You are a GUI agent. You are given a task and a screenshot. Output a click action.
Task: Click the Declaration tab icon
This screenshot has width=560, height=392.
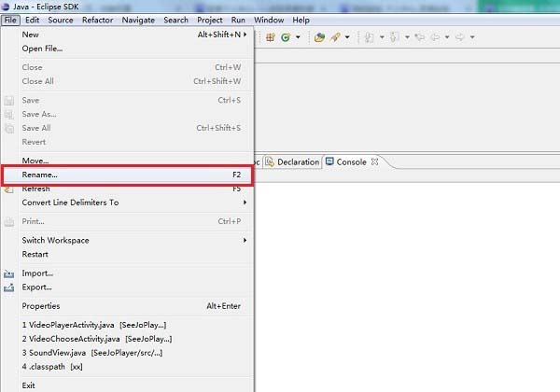click(x=270, y=162)
